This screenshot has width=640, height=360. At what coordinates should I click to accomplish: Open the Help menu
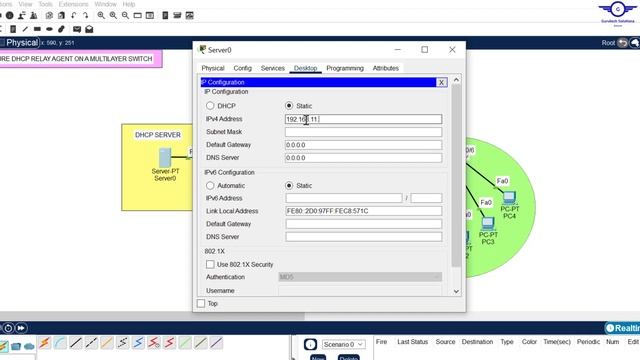click(x=129, y=4)
